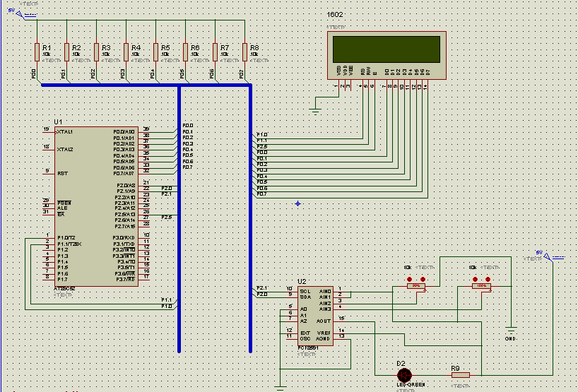The image size is (578, 392).
Task: Select the U2 PCF8591 chip body
Action: coord(316,316)
